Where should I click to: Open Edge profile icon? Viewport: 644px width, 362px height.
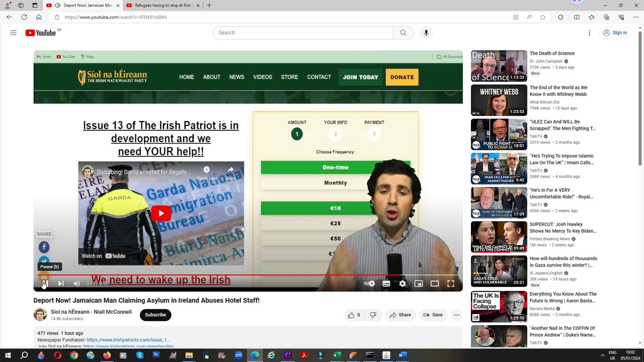click(x=8, y=6)
